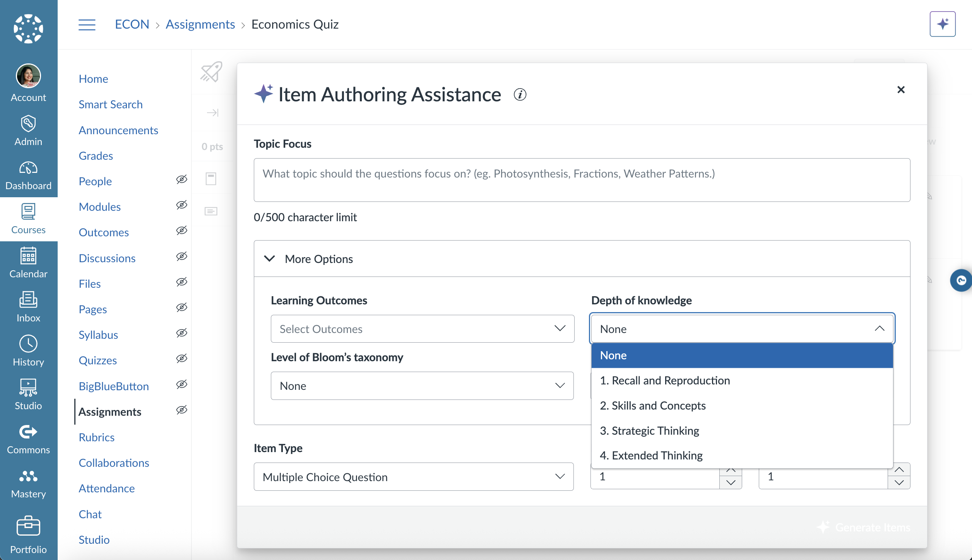Increase the question count stepper
This screenshot has width=972, height=560.
[x=731, y=471]
